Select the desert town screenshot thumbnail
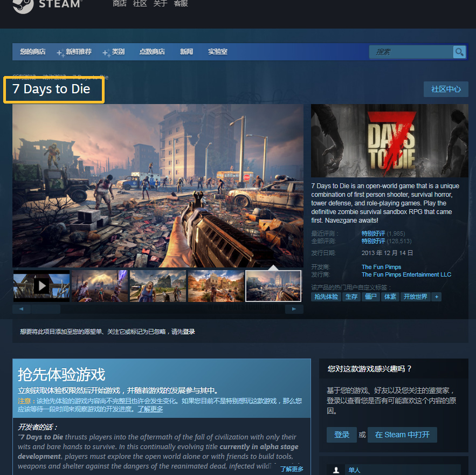 [x=216, y=286]
